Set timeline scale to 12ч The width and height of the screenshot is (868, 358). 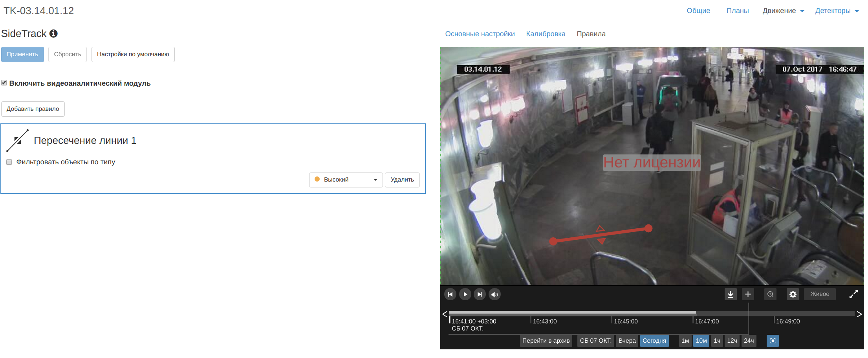click(732, 341)
